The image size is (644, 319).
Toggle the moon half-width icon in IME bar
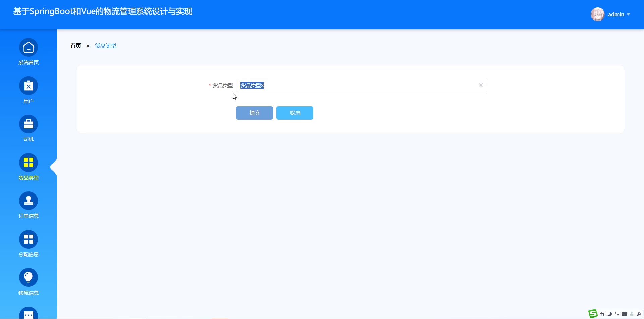click(609, 314)
